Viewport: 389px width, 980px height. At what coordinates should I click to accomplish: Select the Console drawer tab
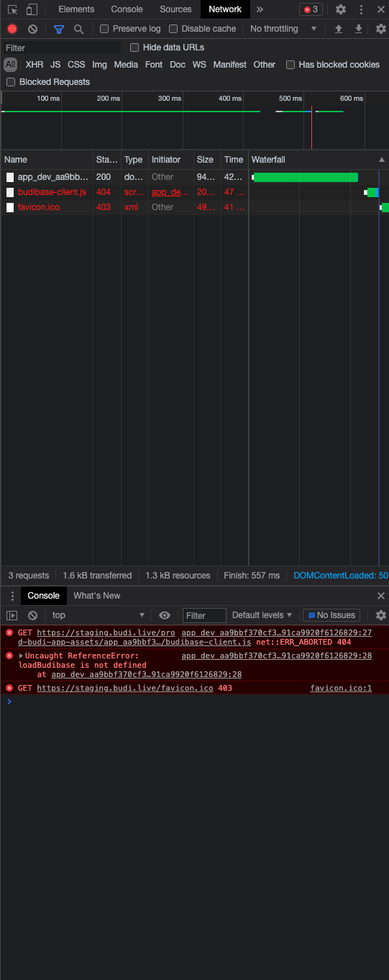44,596
